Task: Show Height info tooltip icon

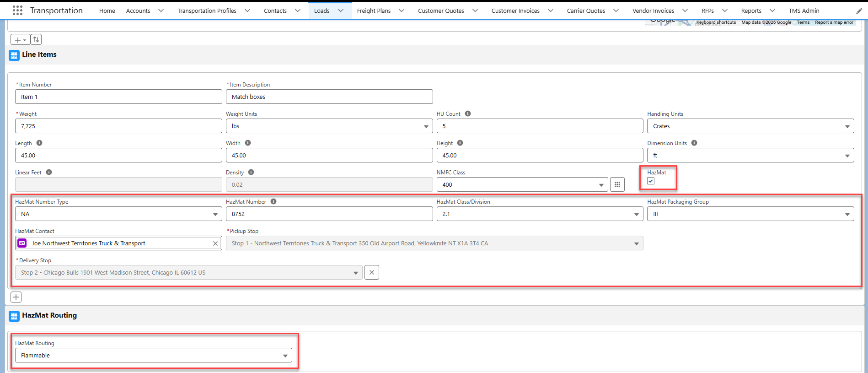Action: point(460,143)
